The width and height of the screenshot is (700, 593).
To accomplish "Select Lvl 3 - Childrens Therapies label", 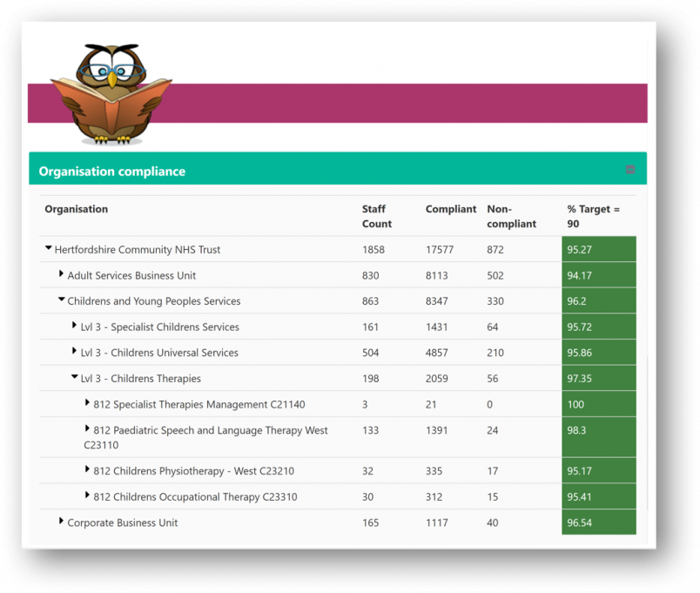I will [141, 379].
